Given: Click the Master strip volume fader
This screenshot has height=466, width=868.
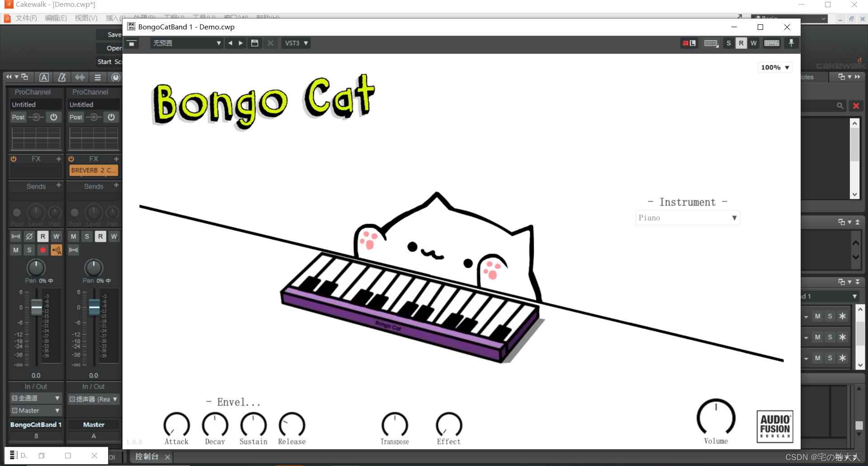Looking at the screenshot, I should click(94, 307).
